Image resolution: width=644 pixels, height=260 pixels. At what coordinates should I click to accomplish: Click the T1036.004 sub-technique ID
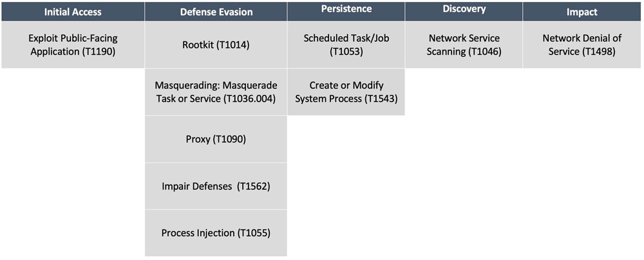pos(249,99)
